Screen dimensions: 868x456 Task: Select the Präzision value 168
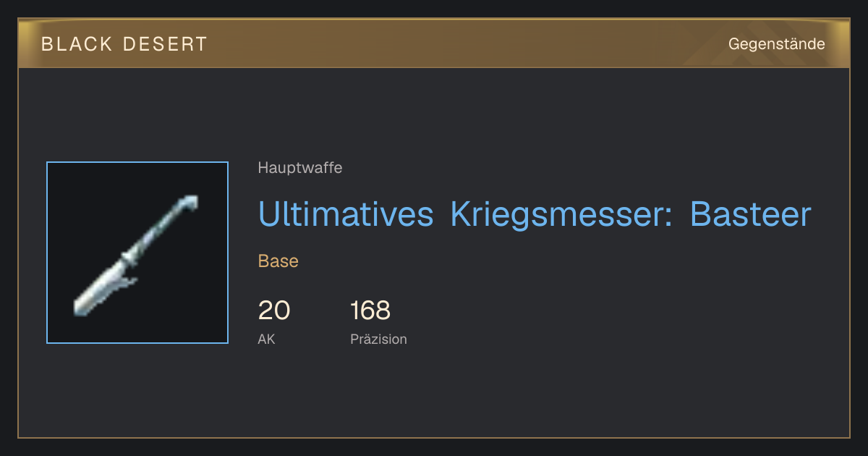click(x=370, y=311)
